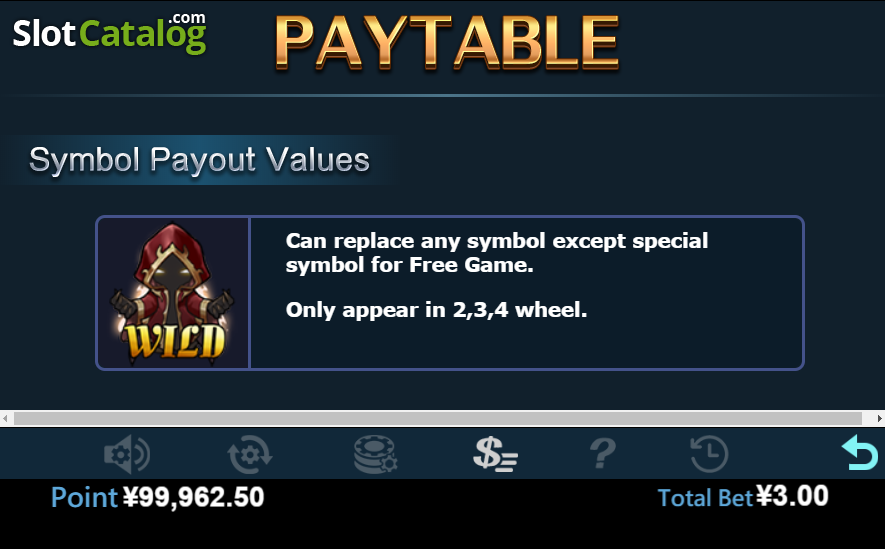Click the PAYTABLE title

tap(447, 42)
